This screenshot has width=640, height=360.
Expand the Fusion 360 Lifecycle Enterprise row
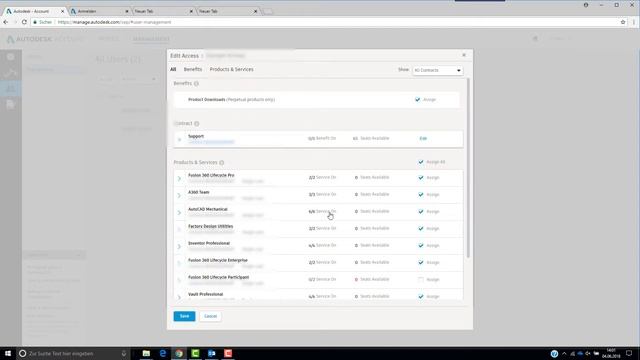tap(179, 264)
